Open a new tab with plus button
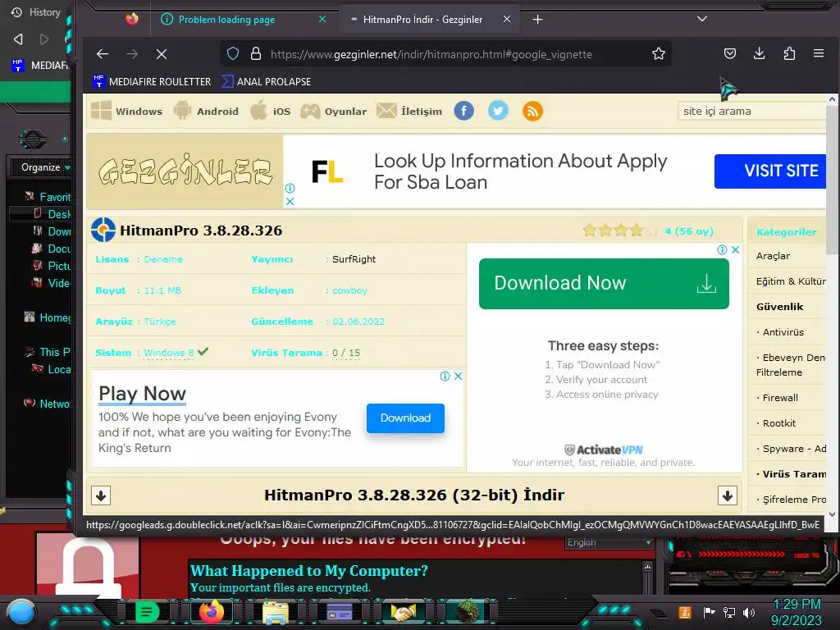 pyautogui.click(x=538, y=20)
